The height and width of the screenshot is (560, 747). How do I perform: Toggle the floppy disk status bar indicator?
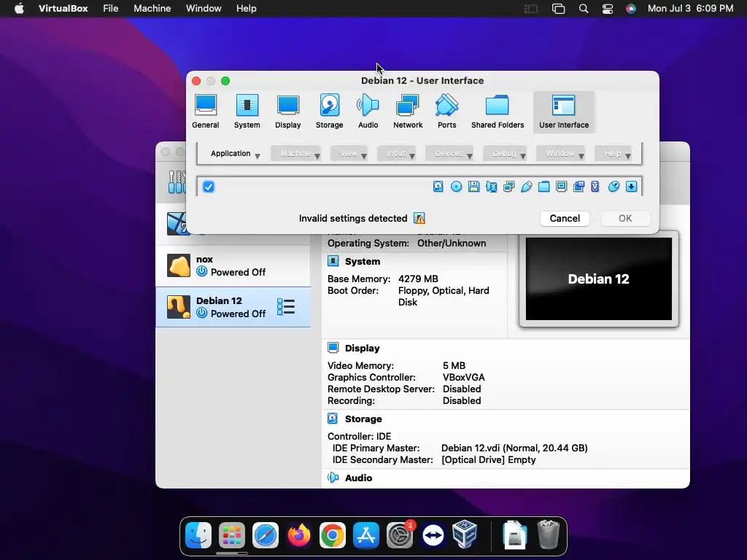point(473,187)
